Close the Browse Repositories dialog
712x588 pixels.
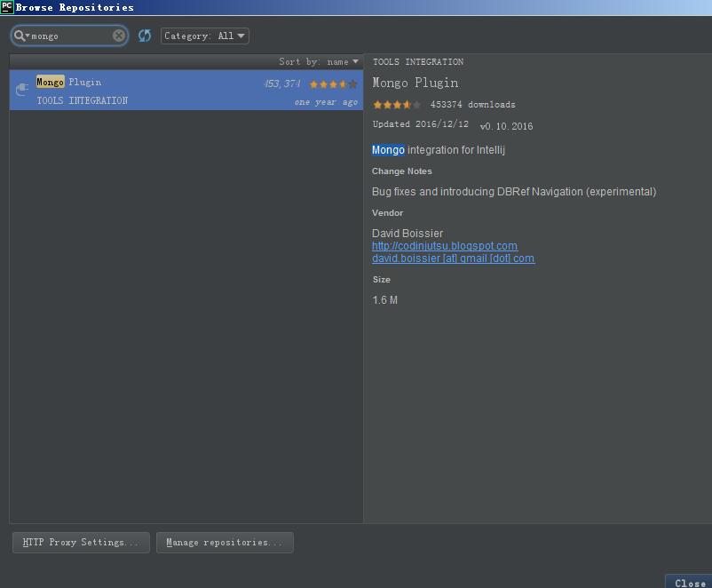[x=690, y=583]
